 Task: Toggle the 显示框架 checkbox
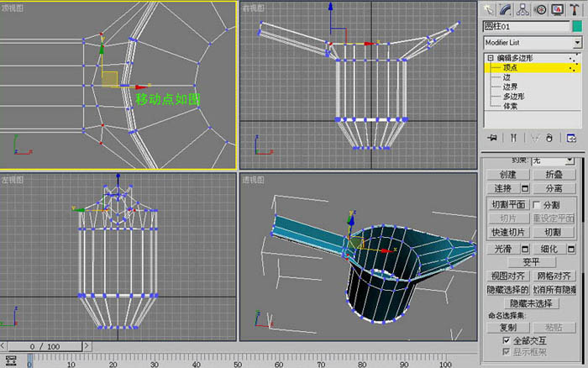[506, 351]
